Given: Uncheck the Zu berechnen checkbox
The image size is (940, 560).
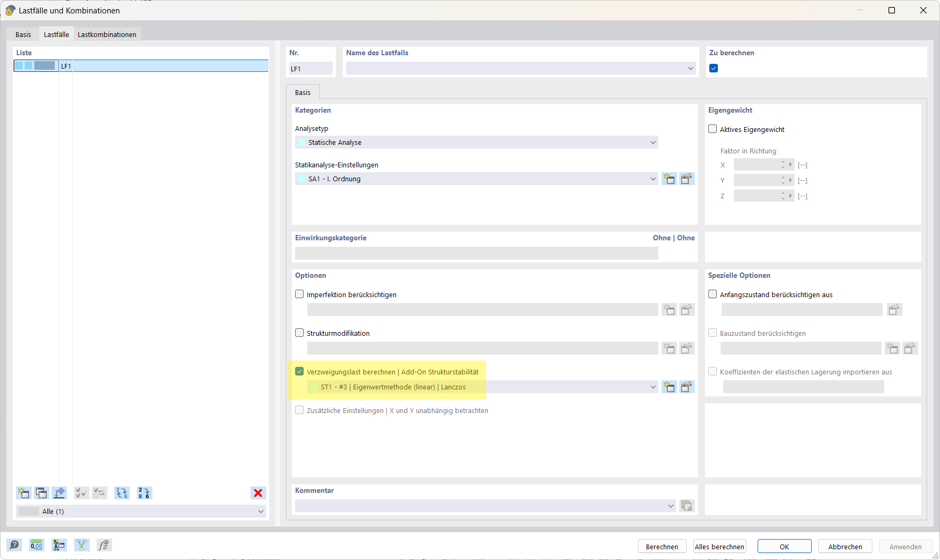Looking at the screenshot, I should pyautogui.click(x=713, y=68).
